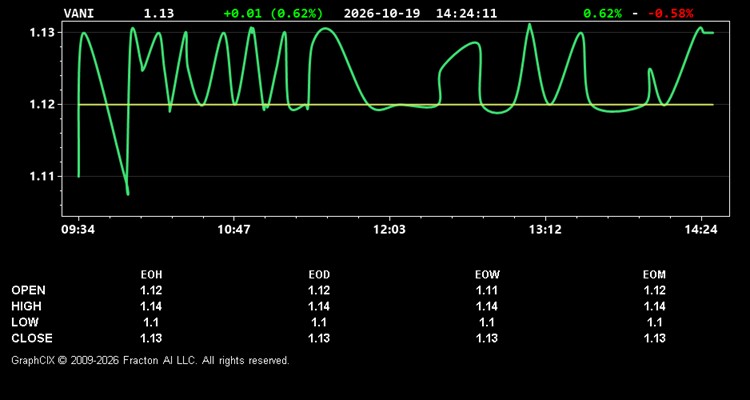Click the last price 1.13 beside VANI

click(x=159, y=13)
